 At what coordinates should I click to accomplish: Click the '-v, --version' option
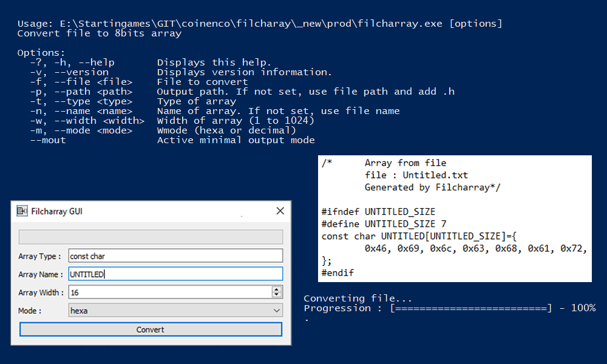point(69,72)
